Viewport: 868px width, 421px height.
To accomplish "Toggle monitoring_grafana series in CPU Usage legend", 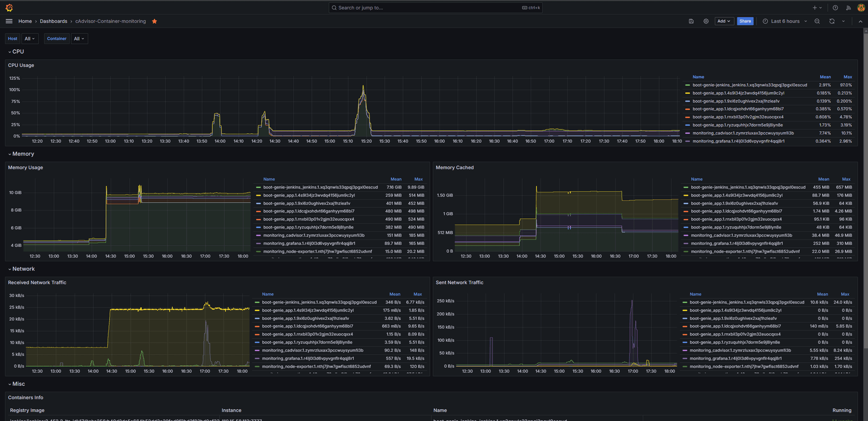I will tap(738, 141).
